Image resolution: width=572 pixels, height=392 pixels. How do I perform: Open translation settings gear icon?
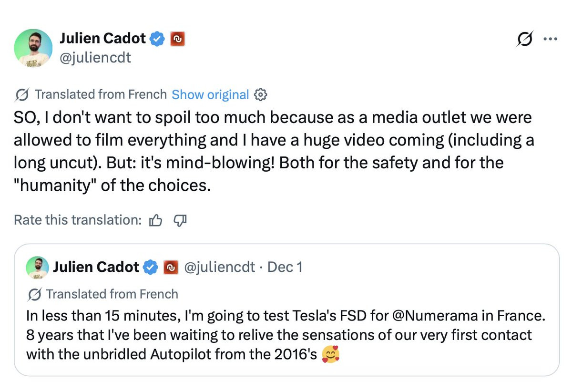coord(261,94)
